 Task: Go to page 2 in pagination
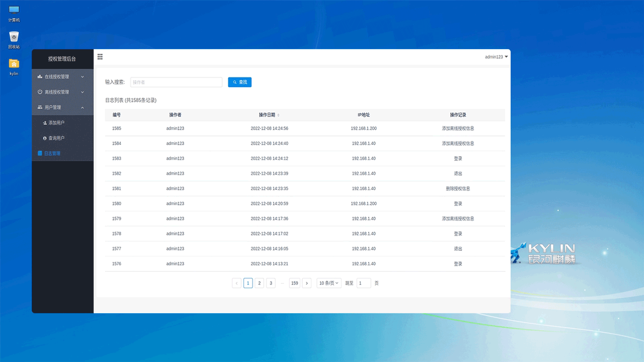pyautogui.click(x=259, y=283)
